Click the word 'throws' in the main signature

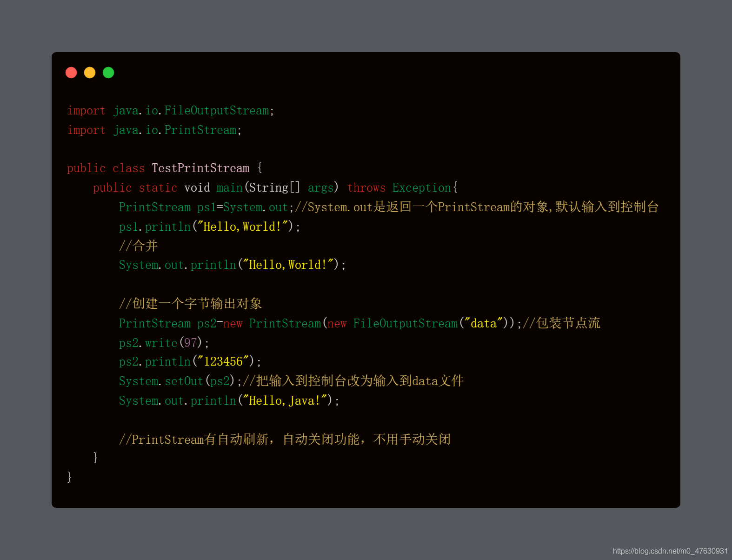tap(366, 188)
